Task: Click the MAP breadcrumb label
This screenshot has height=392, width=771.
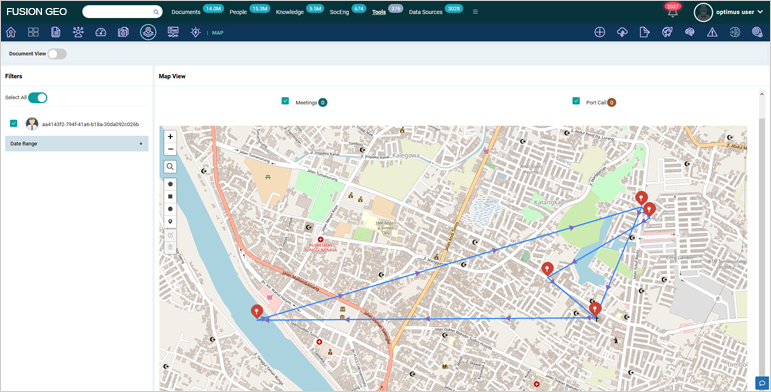Action: click(218, 33)
